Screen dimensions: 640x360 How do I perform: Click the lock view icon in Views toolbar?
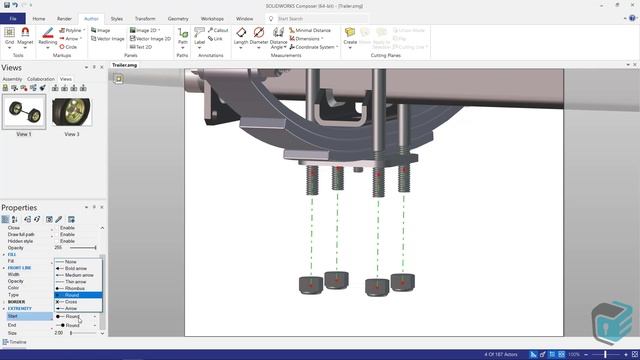point(5,88)
